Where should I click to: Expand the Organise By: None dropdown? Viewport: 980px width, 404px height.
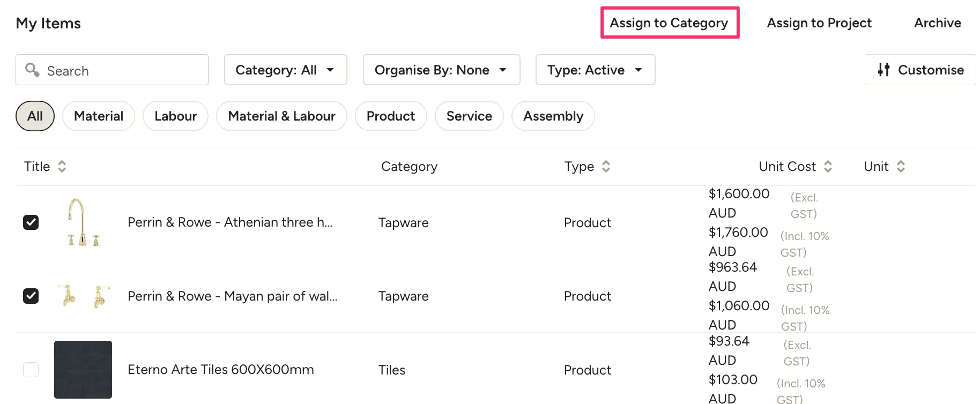click(442, 70)
